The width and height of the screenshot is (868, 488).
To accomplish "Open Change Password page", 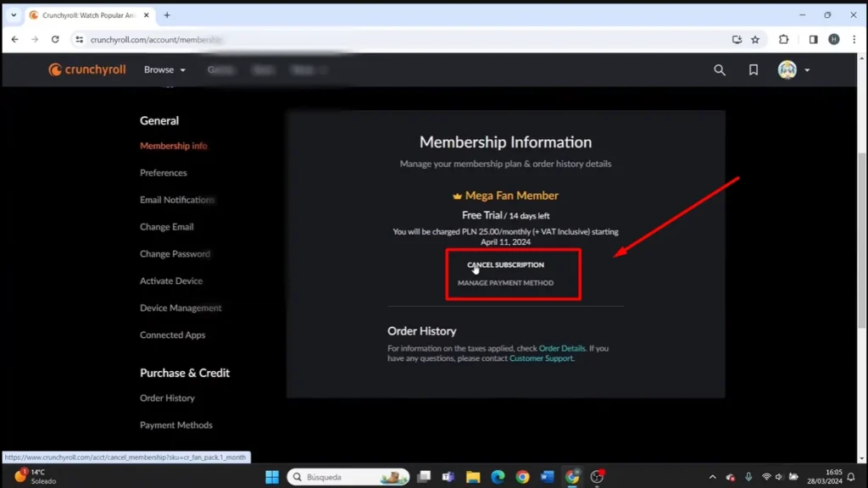I will [175, 254].
